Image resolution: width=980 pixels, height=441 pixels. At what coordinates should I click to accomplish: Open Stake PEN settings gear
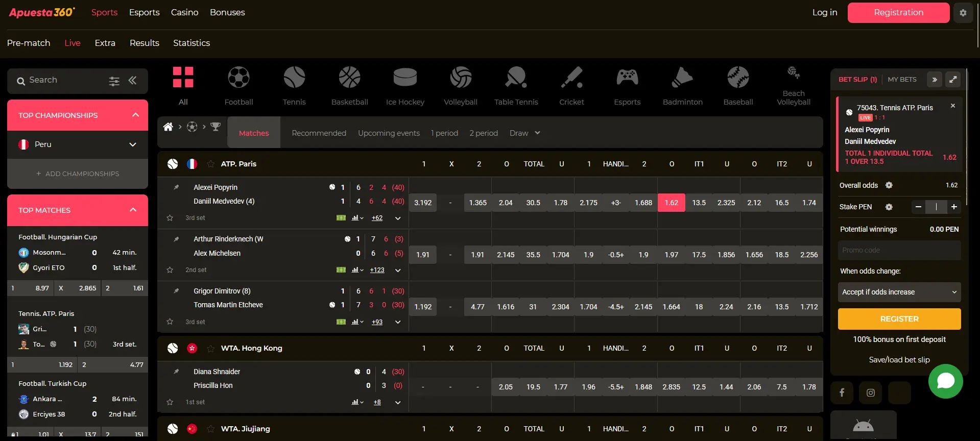889,207
